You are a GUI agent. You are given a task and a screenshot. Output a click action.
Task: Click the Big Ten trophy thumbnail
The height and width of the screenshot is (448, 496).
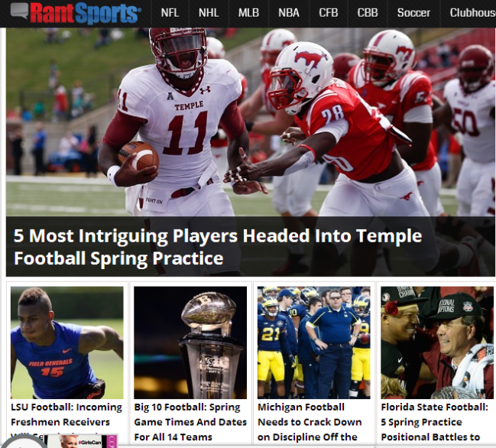coord(190,342)
